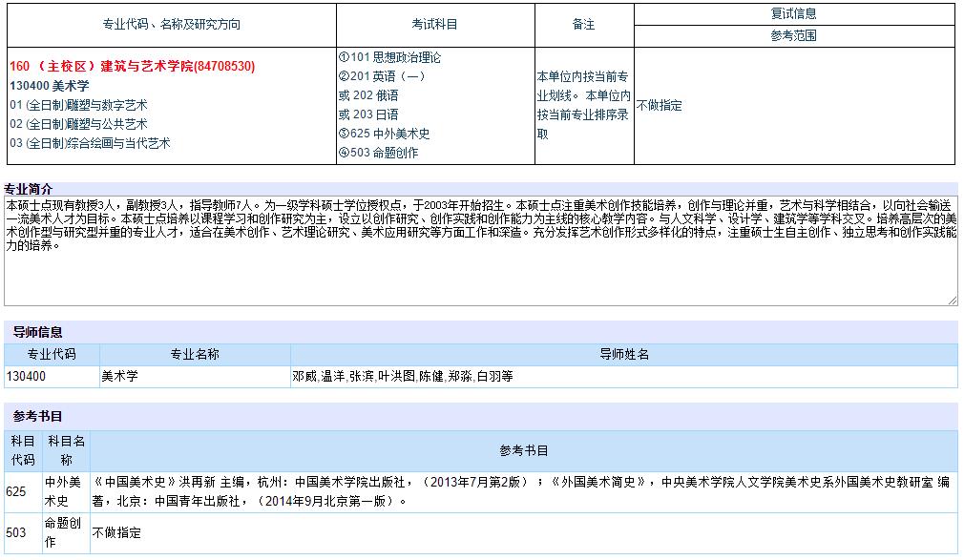Click the 备注 column header

[583, 24]
